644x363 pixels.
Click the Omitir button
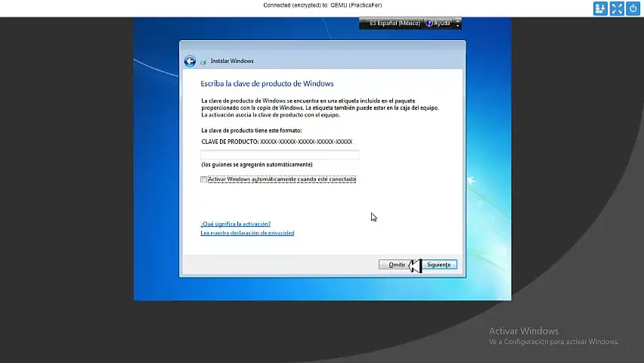(x=397, y=265)
